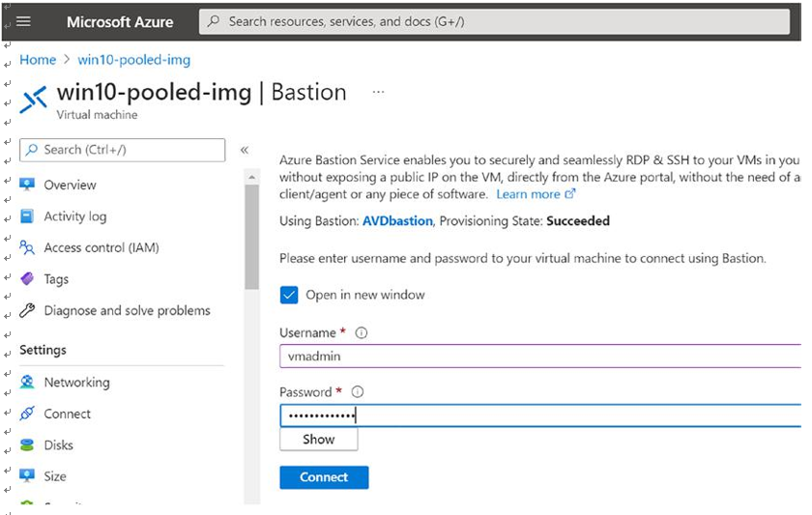Click the Networking icon

[27, 382]
